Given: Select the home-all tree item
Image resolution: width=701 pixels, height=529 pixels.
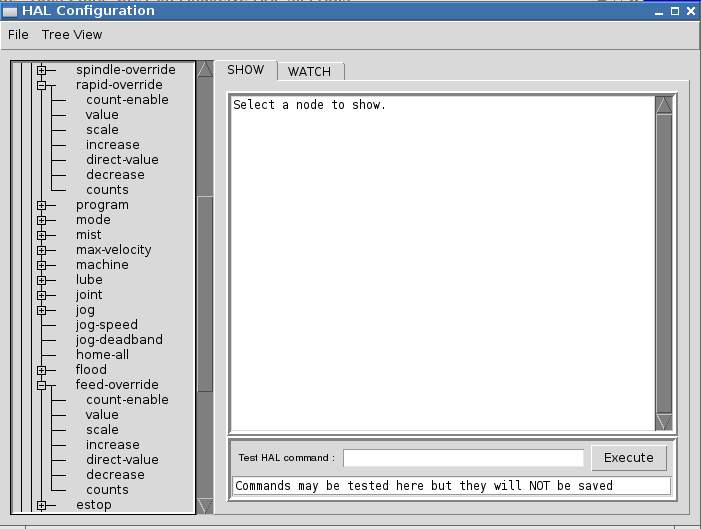Looking at the screenshot, I should (x=102, y=355).
